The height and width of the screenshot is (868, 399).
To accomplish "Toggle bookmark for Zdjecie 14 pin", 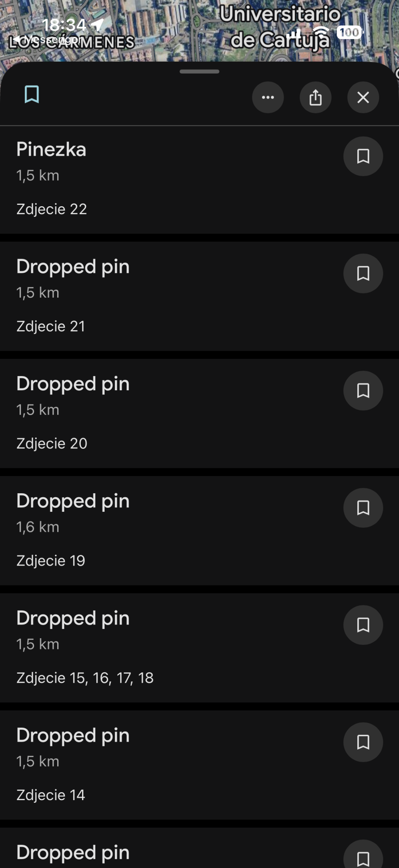I will (363, 742).
